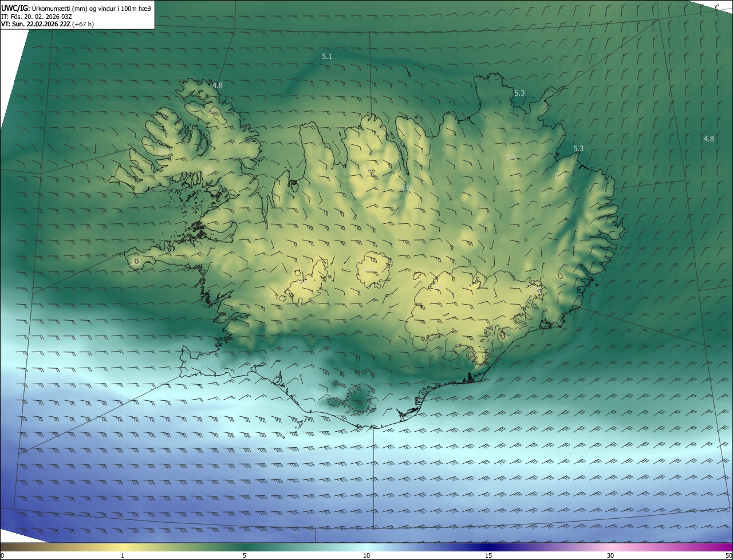Click the 10 tick label on the color scale
Viewport: 733px width, 560px height.
[x=366, y=555]
